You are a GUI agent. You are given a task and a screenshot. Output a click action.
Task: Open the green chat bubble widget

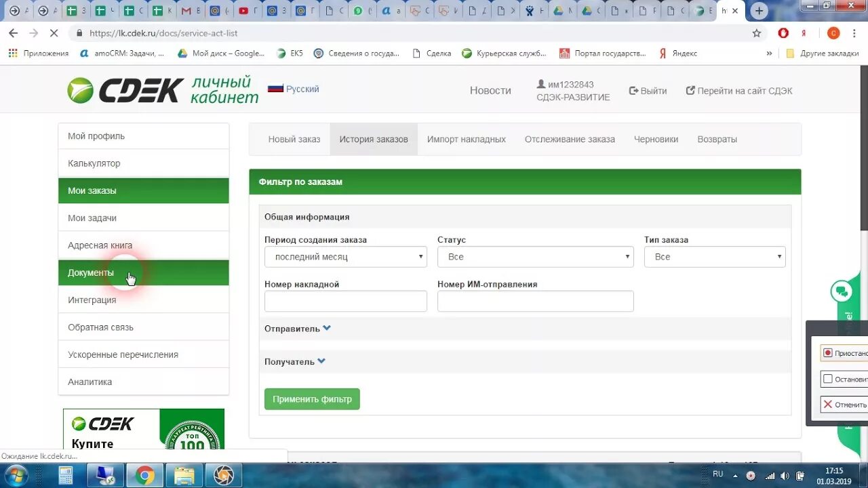click(x=842, y=291)
